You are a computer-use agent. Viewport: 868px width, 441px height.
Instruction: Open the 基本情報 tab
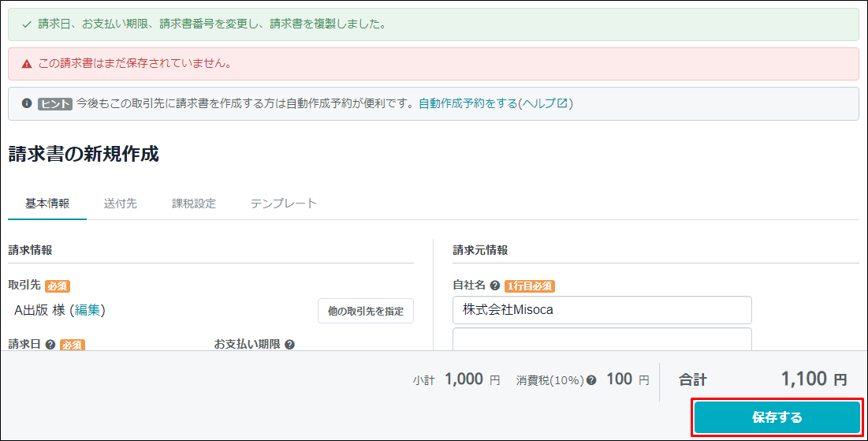(47, 204)
